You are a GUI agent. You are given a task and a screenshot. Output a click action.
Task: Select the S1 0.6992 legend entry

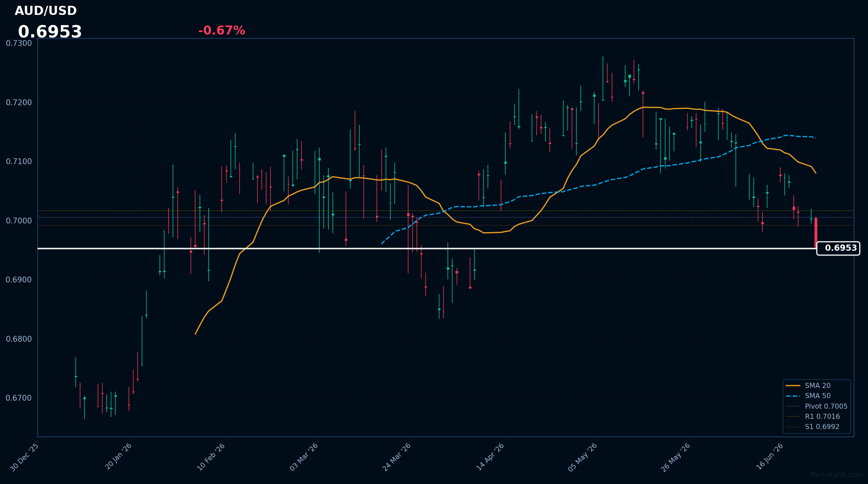click(x=812, y=427)
